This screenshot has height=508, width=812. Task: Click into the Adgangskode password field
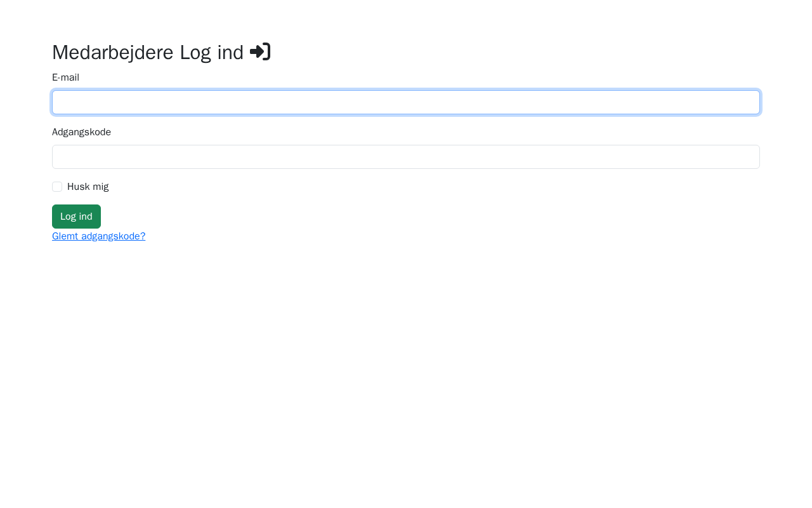coord(406,157)
